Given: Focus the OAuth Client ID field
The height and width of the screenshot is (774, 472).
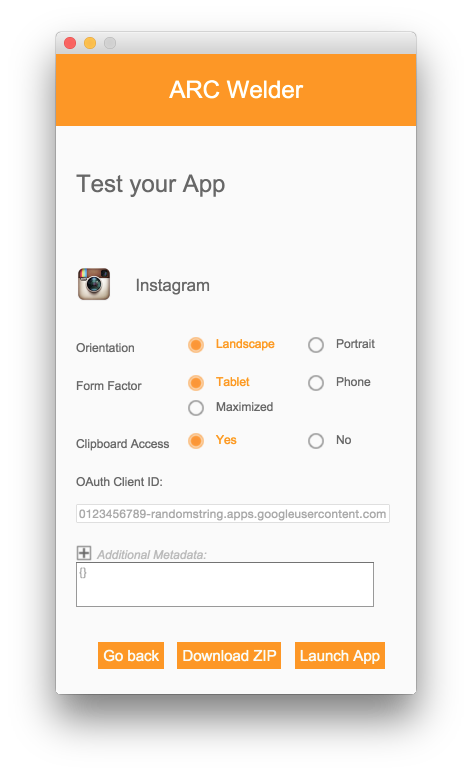Looking at the screenshot, I should point(233,513).
